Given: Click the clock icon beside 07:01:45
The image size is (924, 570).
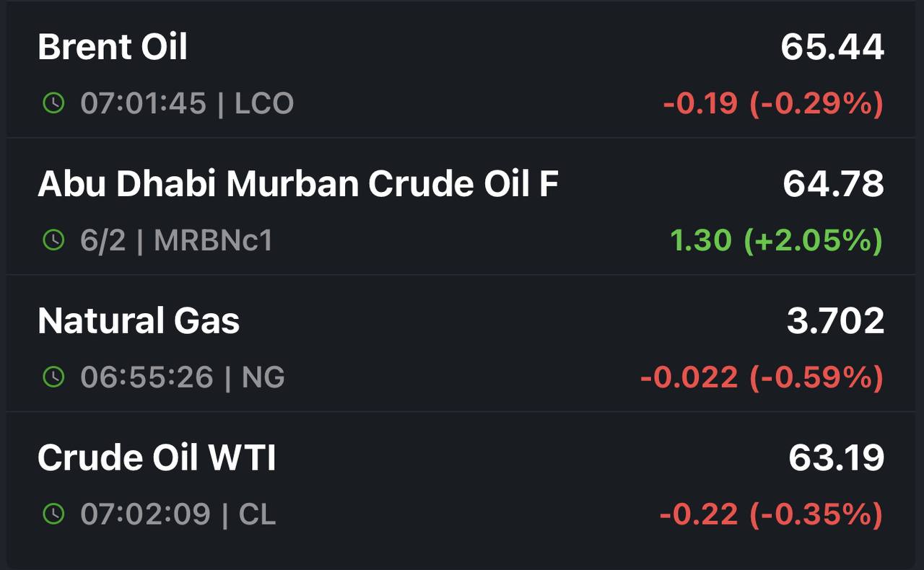Looking at the screenshot, I should [x=53, y=103].
